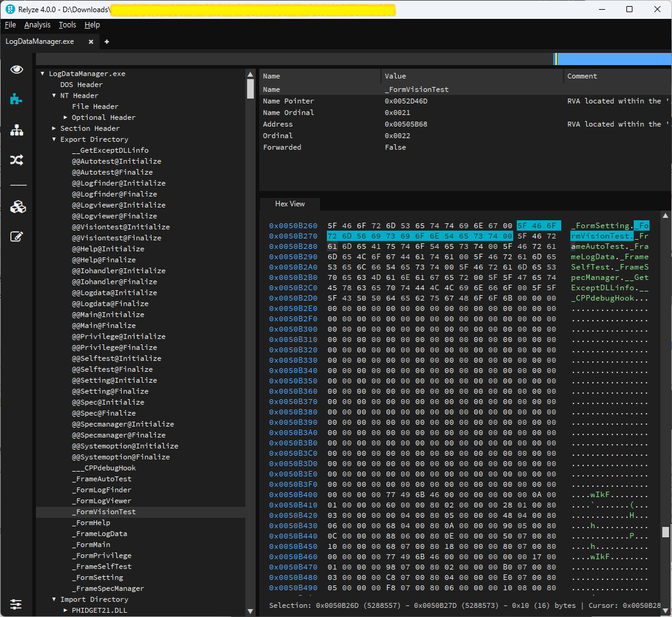672x617 pixels.
Task: Select _FrameAutoTest export
Action: point(102,479)
